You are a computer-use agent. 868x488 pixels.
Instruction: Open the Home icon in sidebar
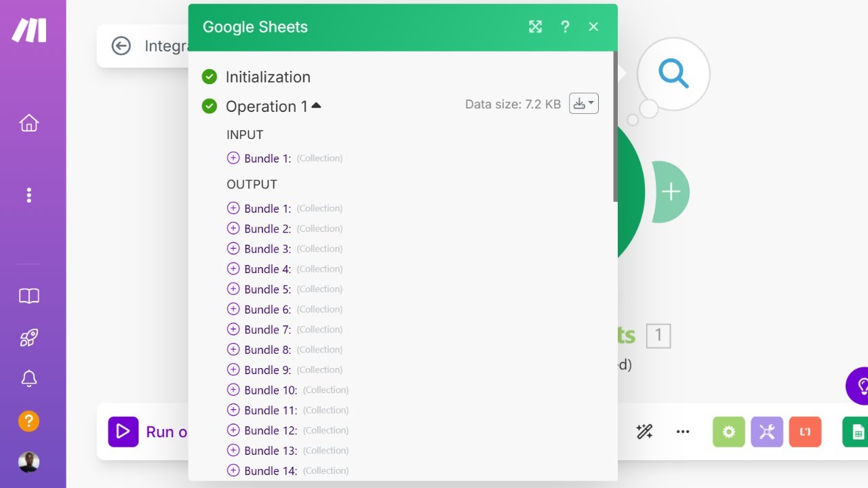(28, 123)
